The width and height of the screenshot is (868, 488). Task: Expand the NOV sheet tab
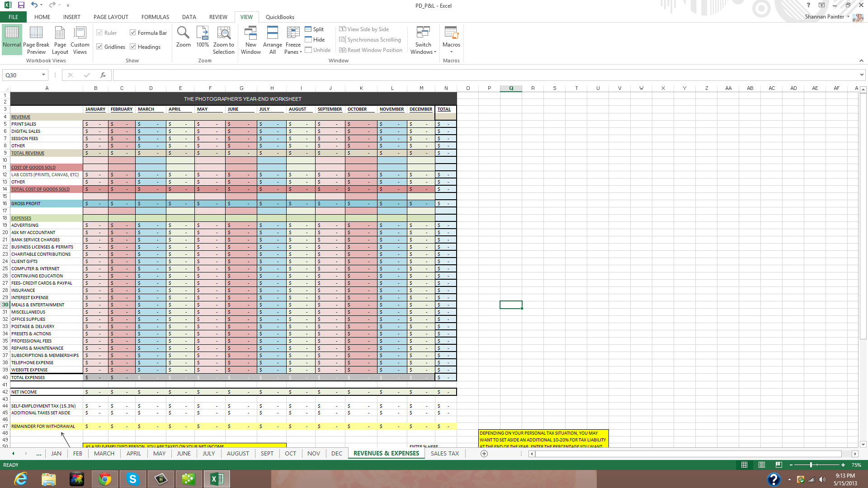(314, 454)
